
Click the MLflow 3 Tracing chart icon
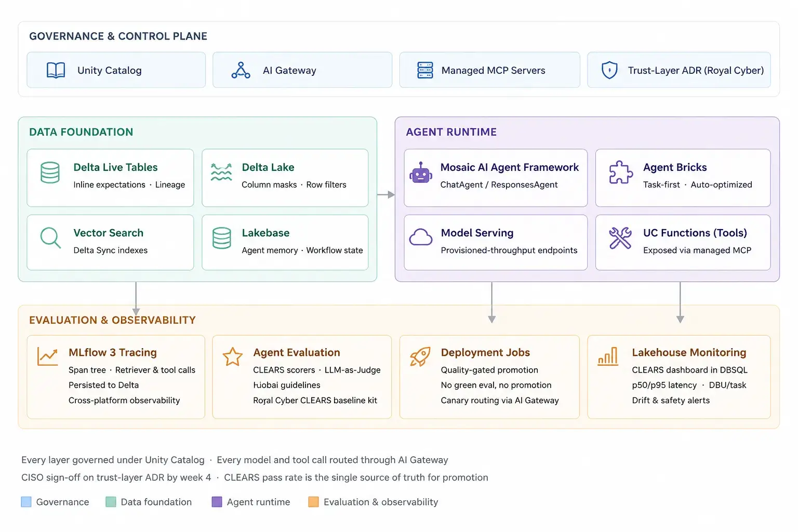47,356
